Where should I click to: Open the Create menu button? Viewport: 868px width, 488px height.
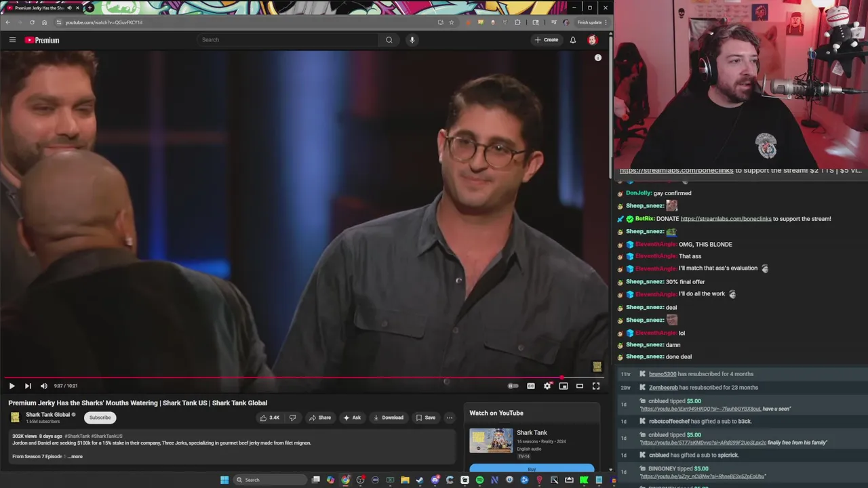547,40
